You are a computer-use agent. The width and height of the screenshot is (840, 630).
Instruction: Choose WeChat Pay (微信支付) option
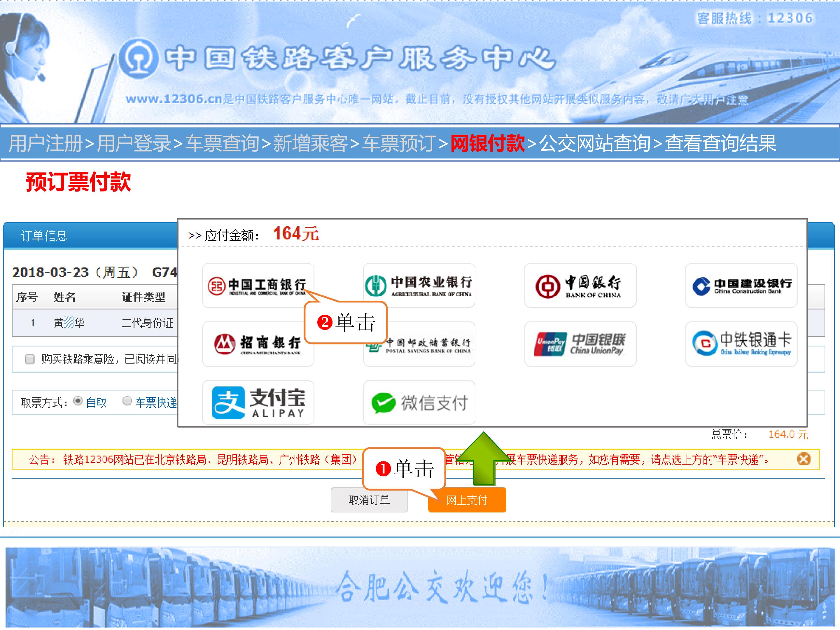419,402
